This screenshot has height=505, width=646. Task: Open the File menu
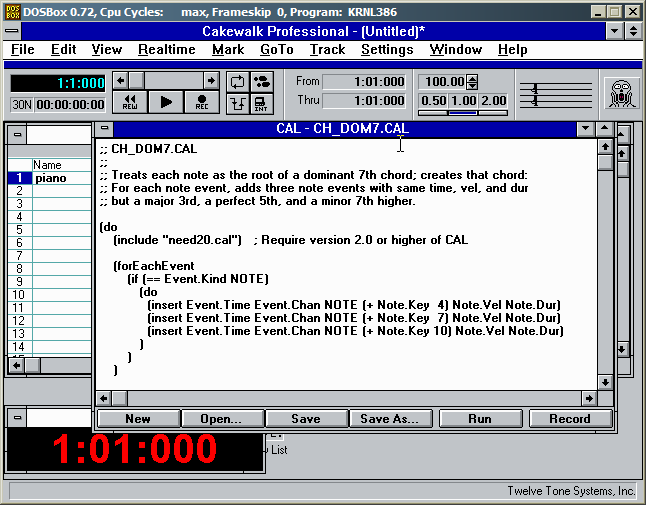(x=23, y=49)
